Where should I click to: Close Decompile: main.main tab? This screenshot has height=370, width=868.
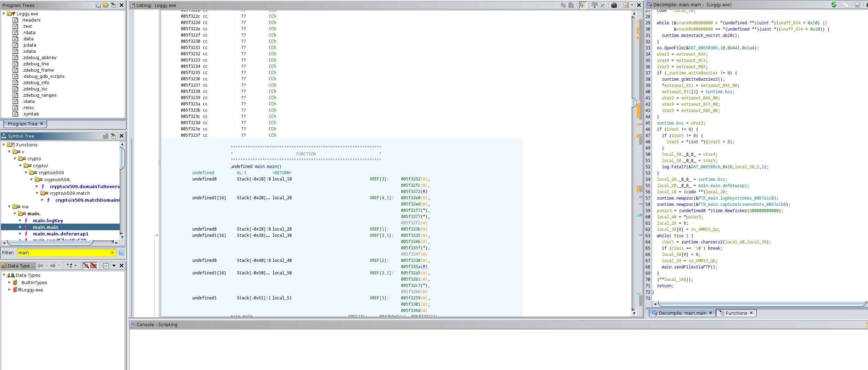710,313
